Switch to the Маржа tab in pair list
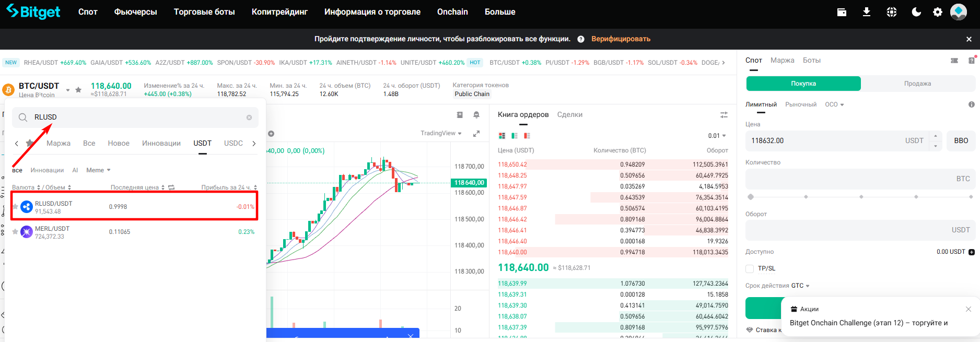The height and width of the screenshot is (342, 980). click(59, 143)
